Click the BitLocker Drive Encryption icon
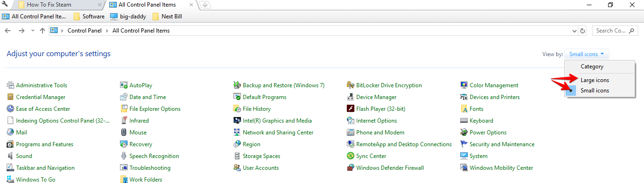 [x=351, y=85]
